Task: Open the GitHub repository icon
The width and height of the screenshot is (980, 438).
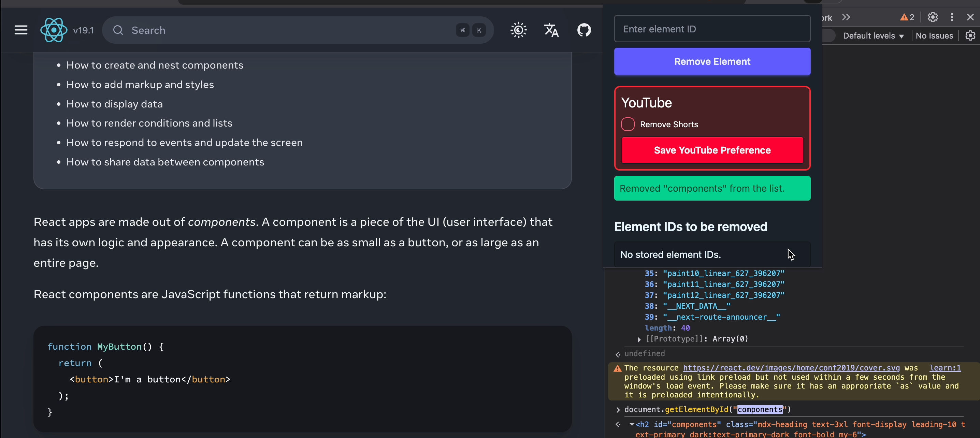Action: point(584,30)
